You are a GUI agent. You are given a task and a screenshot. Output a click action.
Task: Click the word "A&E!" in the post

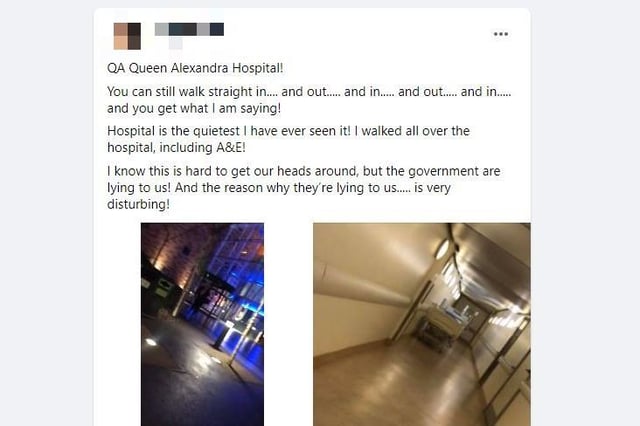pyautogui.click(x=231, y=148)
